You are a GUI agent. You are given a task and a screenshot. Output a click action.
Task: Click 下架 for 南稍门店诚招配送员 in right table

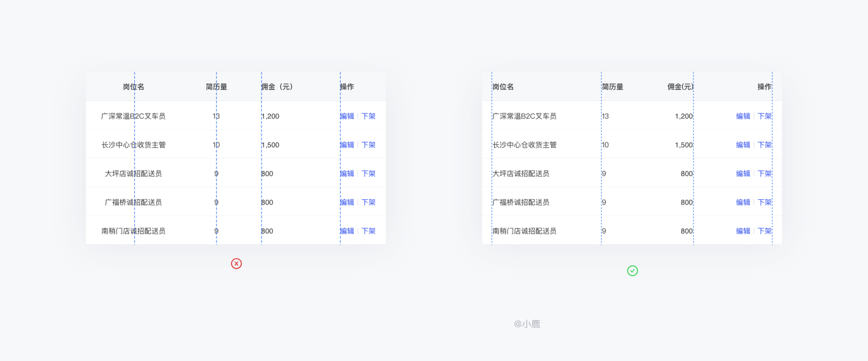coord(765,231)
